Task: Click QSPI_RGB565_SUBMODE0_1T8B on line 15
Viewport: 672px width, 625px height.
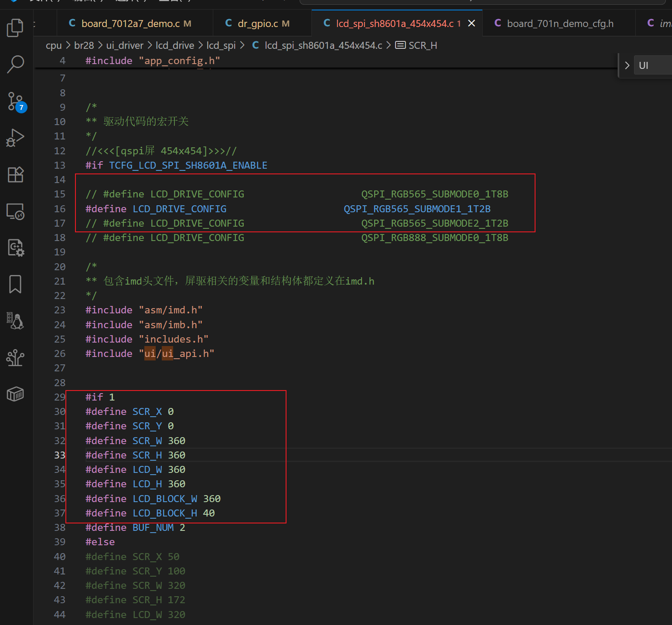Action: coord(435,194)
